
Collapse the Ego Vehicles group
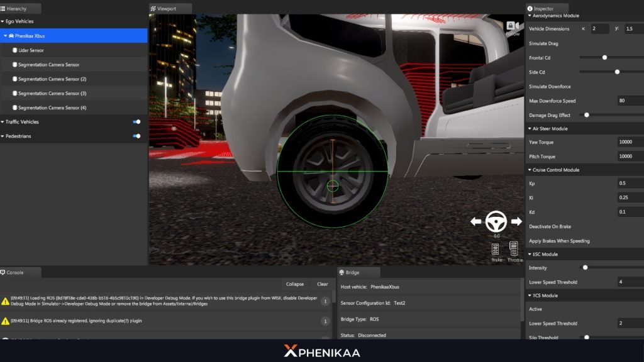[x=3, y=21]
